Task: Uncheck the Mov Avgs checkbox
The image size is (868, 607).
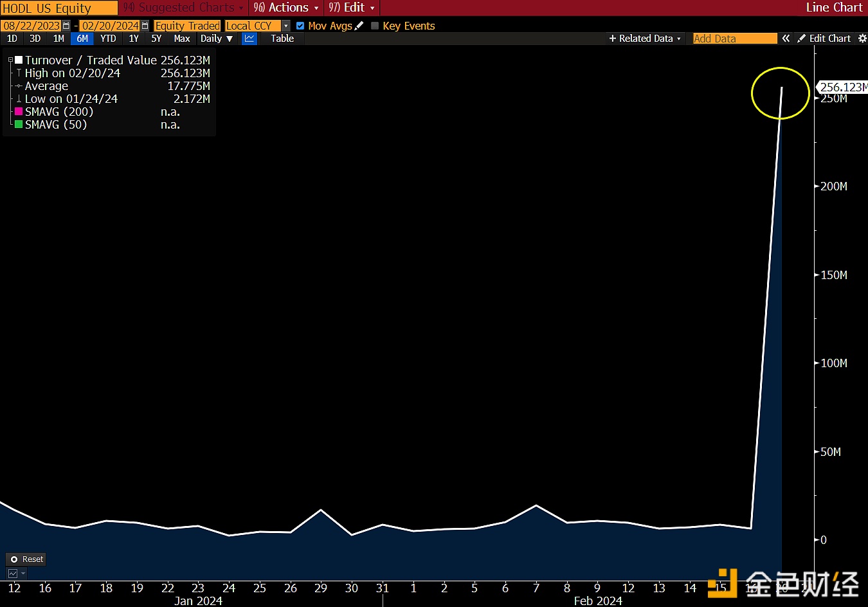Action: tap(300, 26)
